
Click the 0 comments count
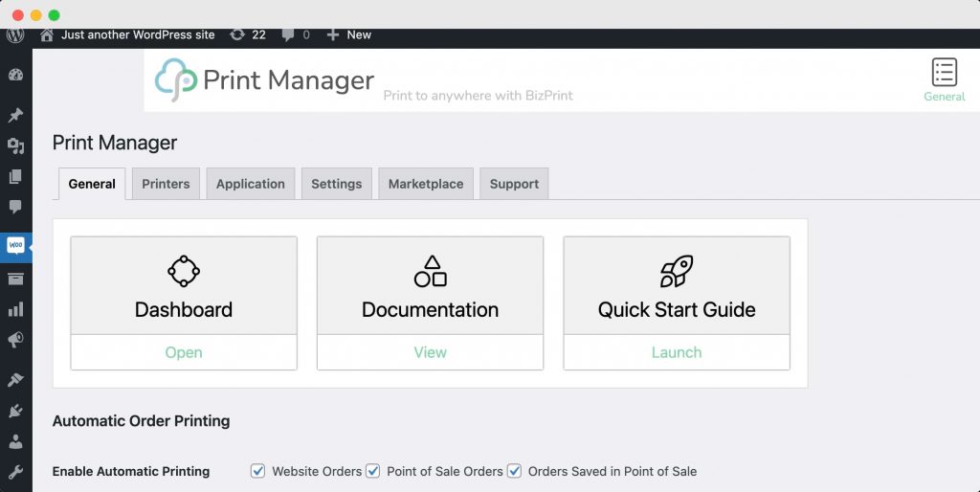coord(306,35)
